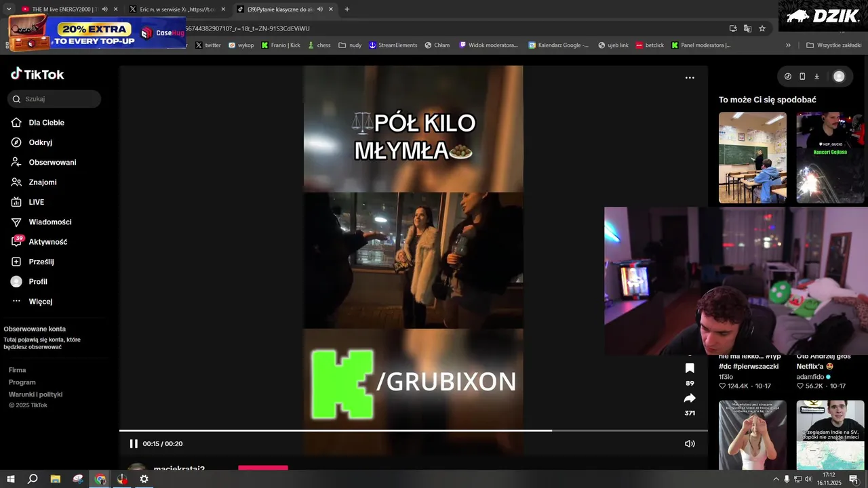Open the twitter bookmark
The height and width of the screenshot is (488, 868).
208,45
